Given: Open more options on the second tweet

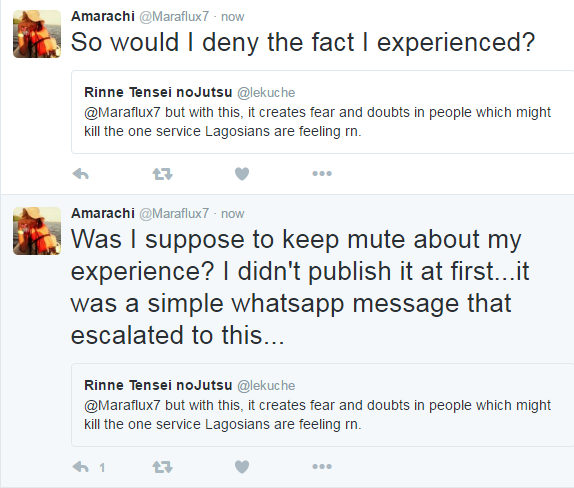Looking at the screenshot, I should [322, 466].
